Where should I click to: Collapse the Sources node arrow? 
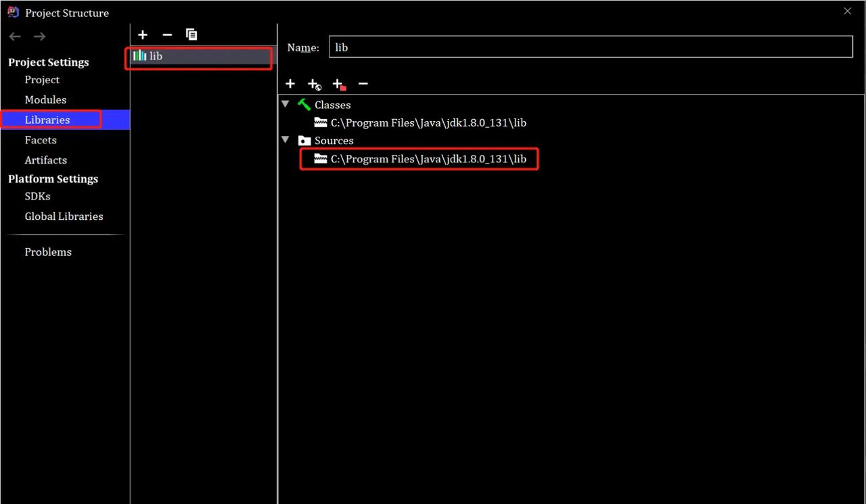[x=286, y=140]
